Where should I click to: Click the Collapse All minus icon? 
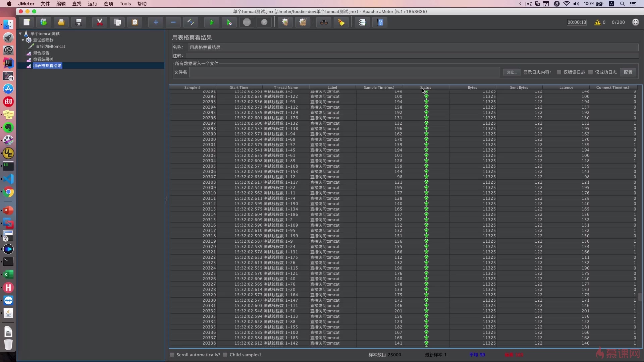coord(173,22)
